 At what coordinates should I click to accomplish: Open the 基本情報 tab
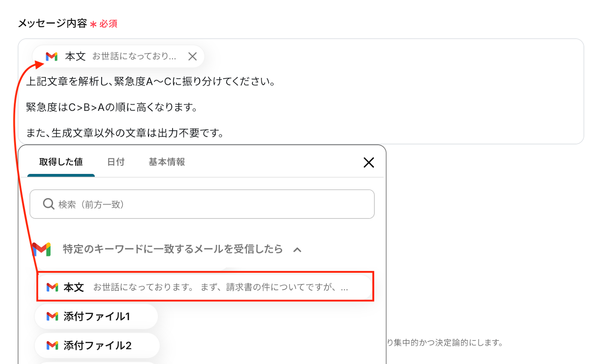167,162
